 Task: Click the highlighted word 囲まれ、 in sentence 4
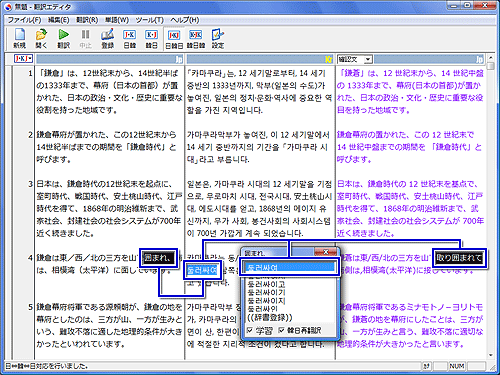pos(158,258)
